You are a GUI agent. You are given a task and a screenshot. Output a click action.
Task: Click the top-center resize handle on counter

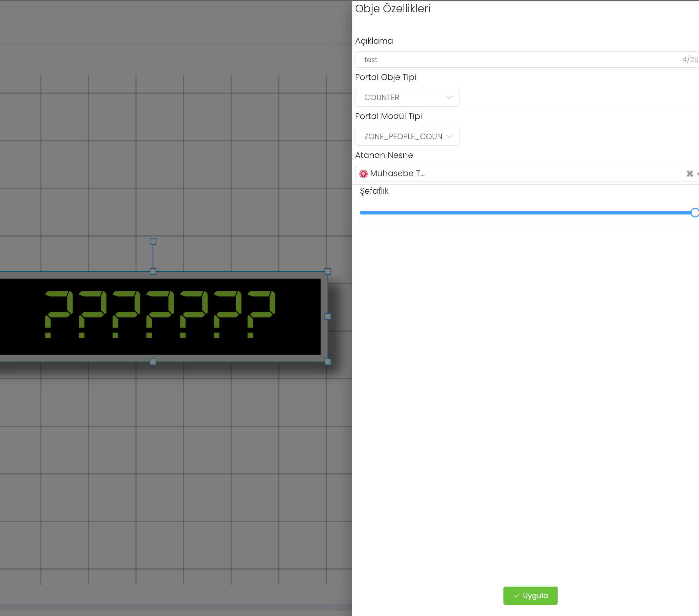point(153,272)
